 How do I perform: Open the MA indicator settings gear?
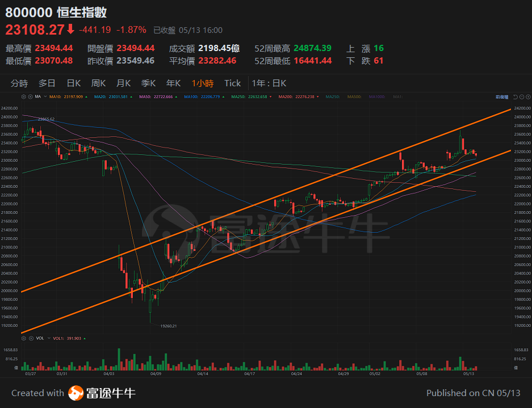point(23,97)
